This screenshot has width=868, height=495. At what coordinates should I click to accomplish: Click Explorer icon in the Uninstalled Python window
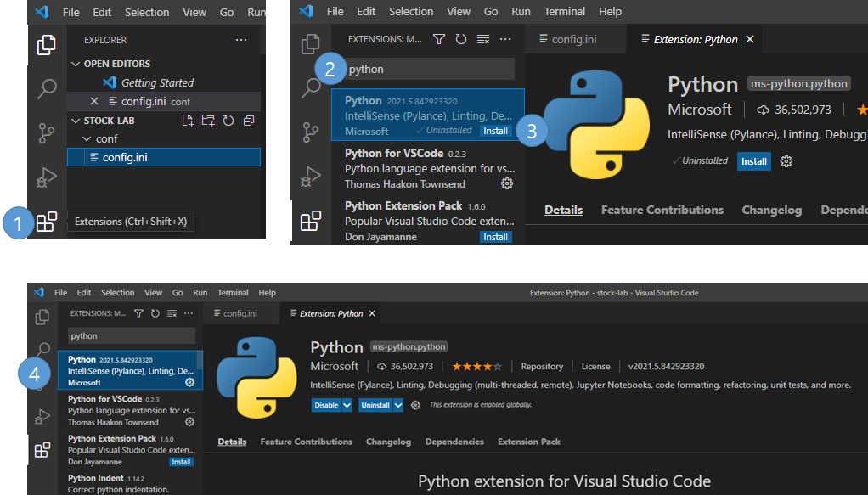point(311,44)
